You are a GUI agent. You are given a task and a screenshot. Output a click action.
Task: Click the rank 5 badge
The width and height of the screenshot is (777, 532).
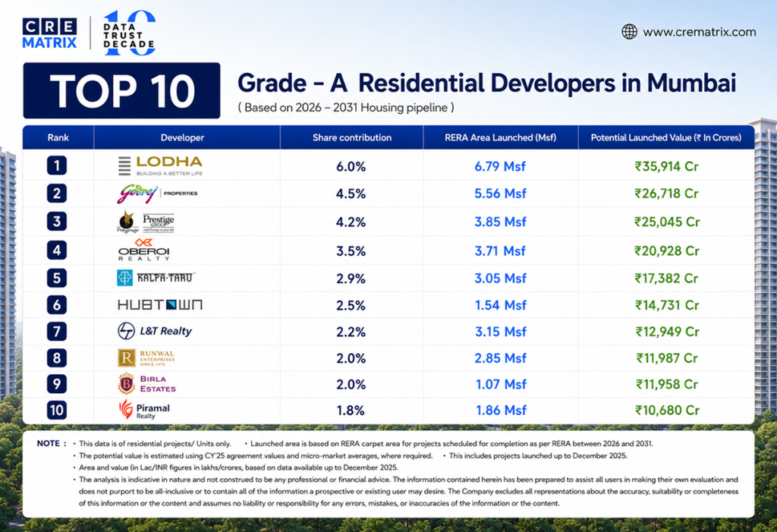tap(57, 278)
